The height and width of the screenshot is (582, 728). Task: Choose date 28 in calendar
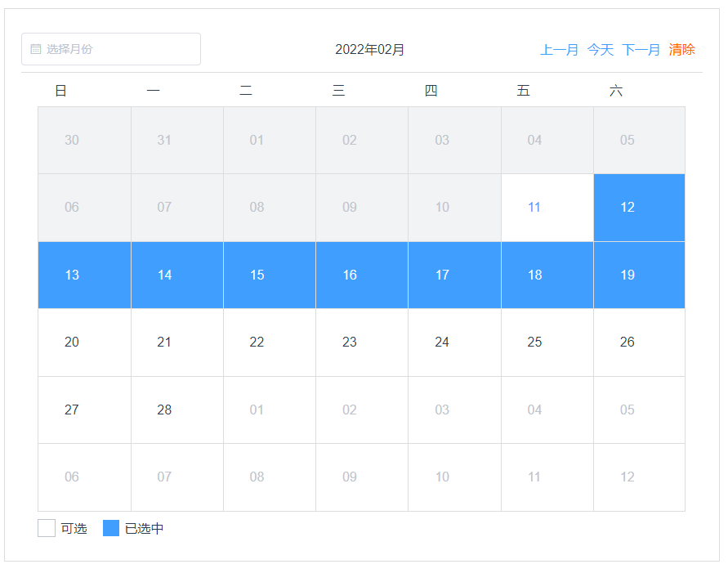[177, 410]
